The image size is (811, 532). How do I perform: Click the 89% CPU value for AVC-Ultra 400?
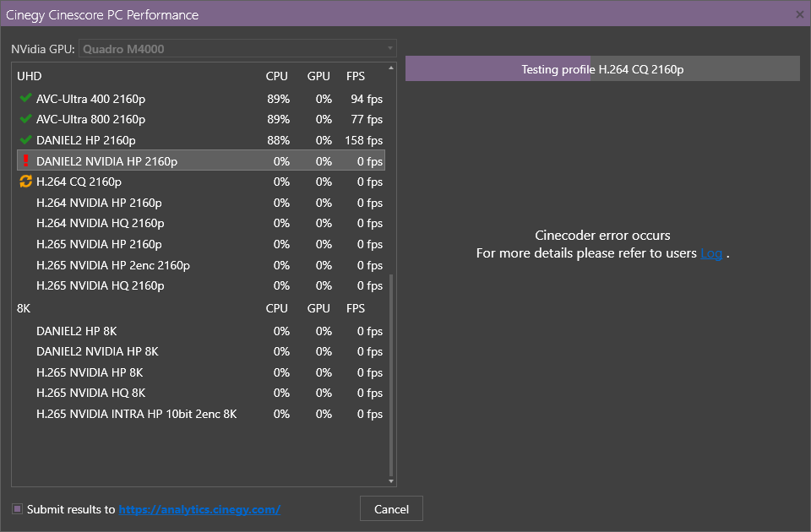(278, 99)
